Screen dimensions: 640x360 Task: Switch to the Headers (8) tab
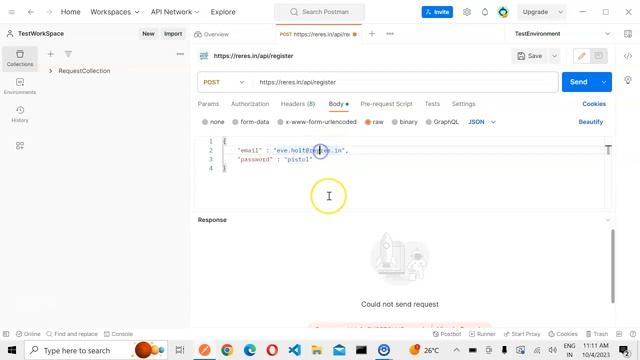[x=298, y=104]
